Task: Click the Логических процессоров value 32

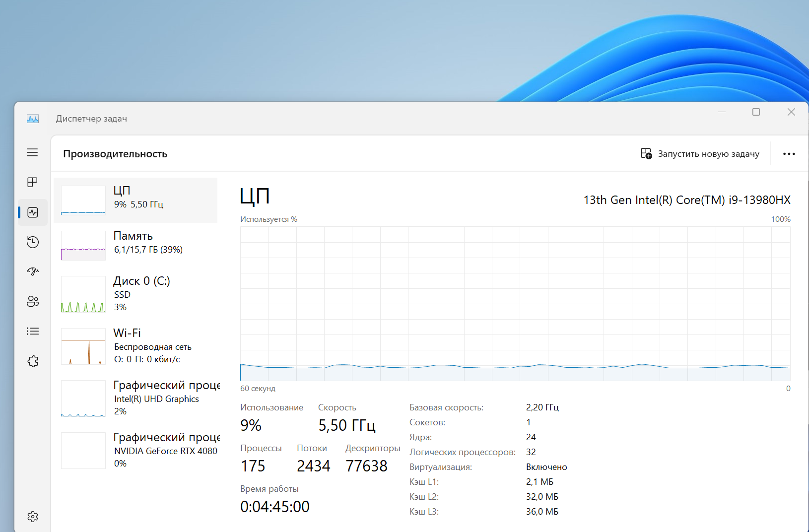Action: [x=531, y=452]
